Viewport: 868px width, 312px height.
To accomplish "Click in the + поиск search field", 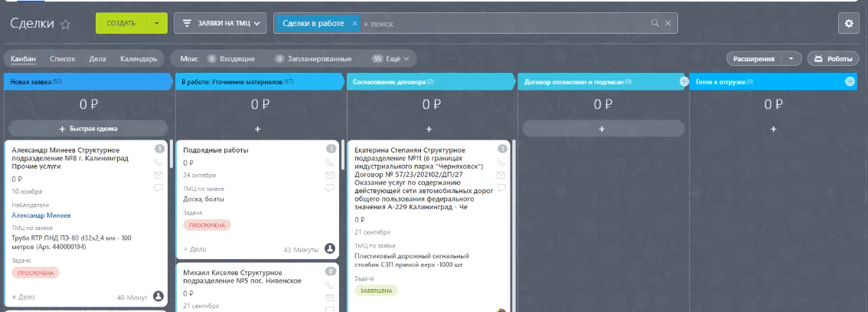I will point(504,24).
